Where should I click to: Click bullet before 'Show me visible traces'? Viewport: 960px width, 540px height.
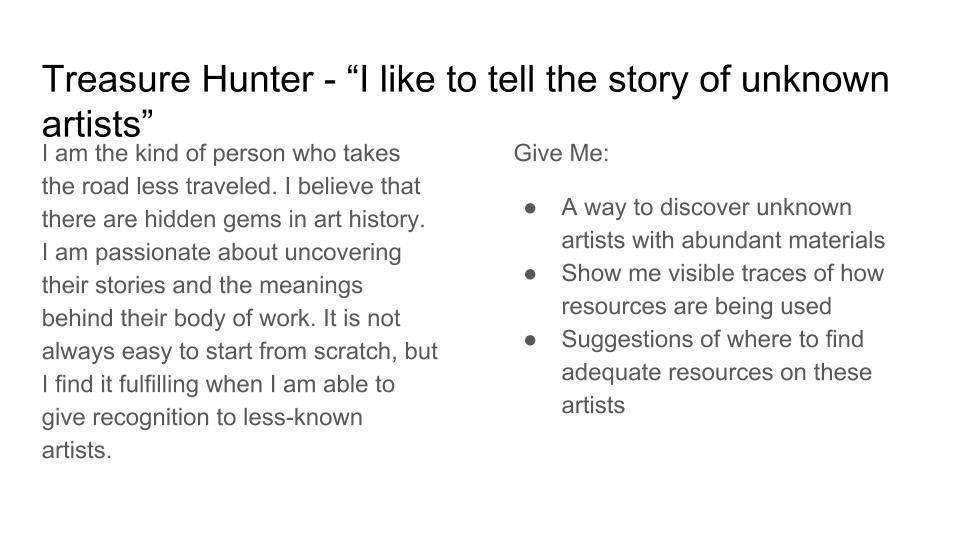530,274
